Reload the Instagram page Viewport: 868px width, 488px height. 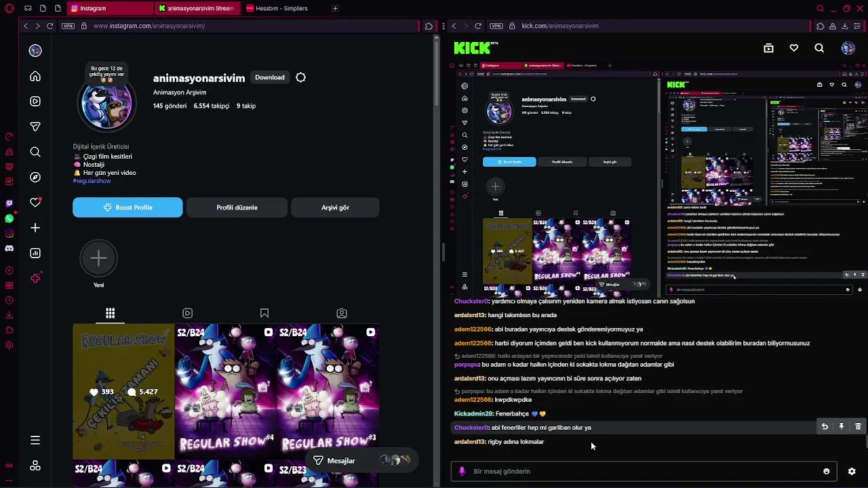tap(50, 26)
